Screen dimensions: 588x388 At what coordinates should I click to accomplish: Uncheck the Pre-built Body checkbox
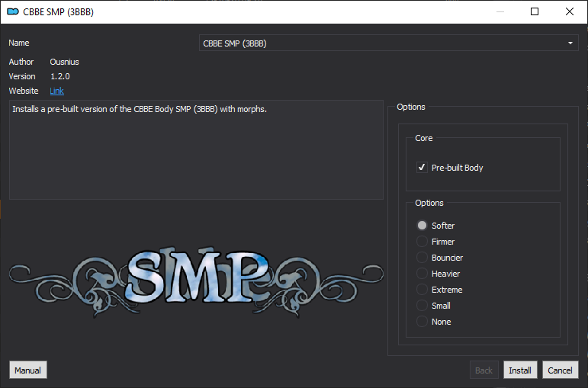(x=422, y=167)
